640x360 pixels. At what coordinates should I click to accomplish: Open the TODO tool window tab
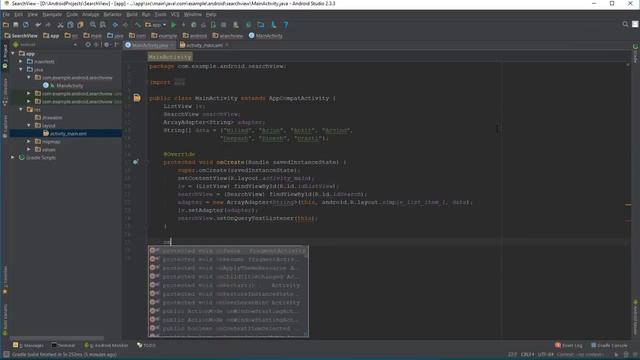coord(146,345)
